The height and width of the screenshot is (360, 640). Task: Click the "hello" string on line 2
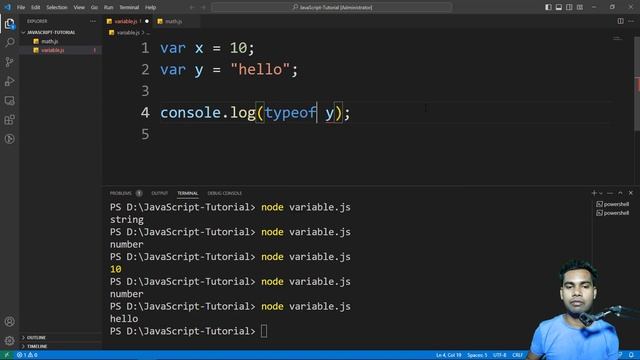pyautogui.click(x=260, y=70)
